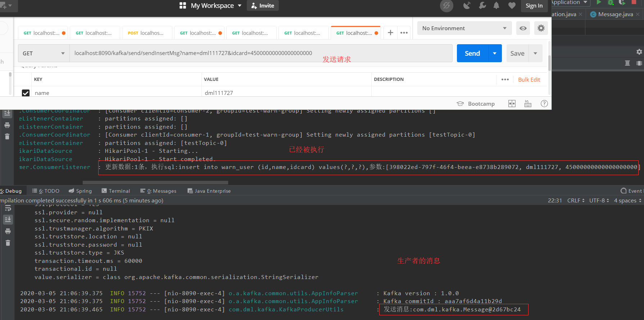Screen dimensions: 644x320
Task: Click the red Stop icon in IDE
Action: (634, 2)
